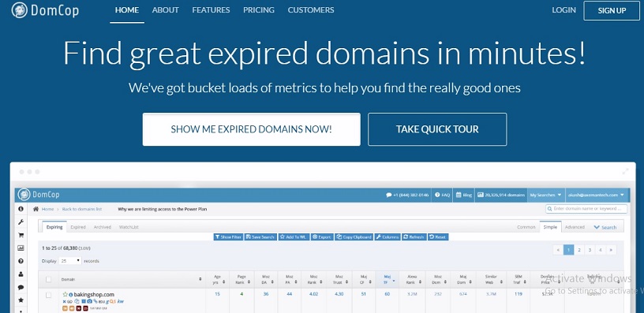Click the next page arrow in pagination

[611, 249]
